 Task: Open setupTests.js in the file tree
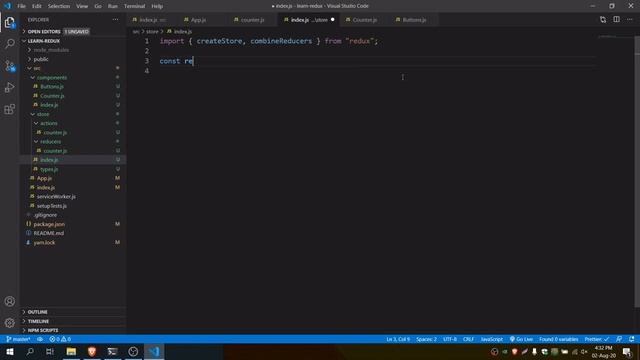point(51,206)
